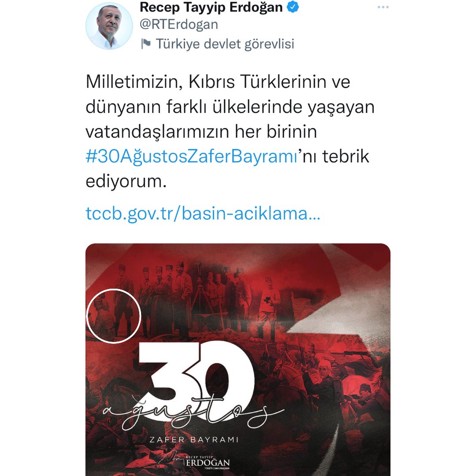Click the ZAFER BAYRAMI caption
The height and width of the screenshot is (476, 476).
coord(194,439)
